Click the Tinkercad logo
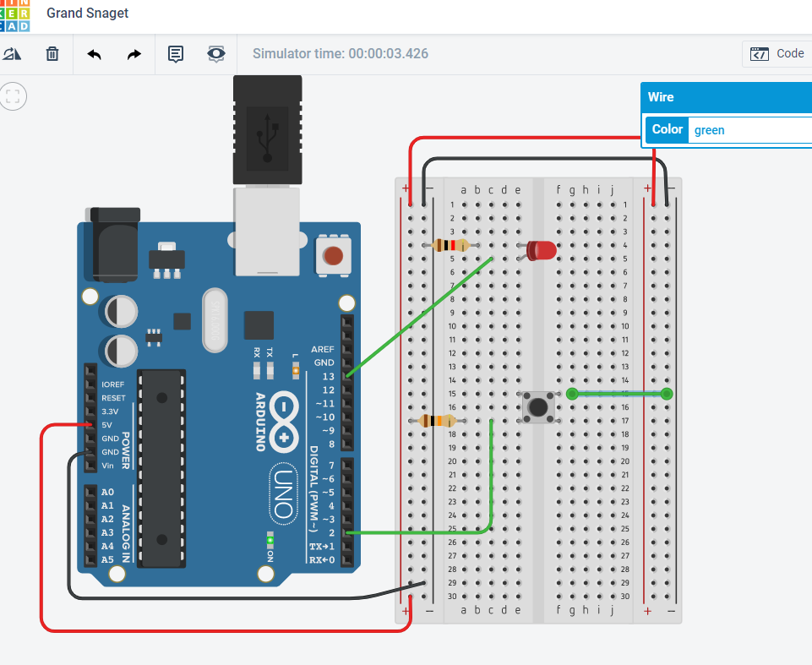This screenshot has height=665, width=812. click(15, 14)
